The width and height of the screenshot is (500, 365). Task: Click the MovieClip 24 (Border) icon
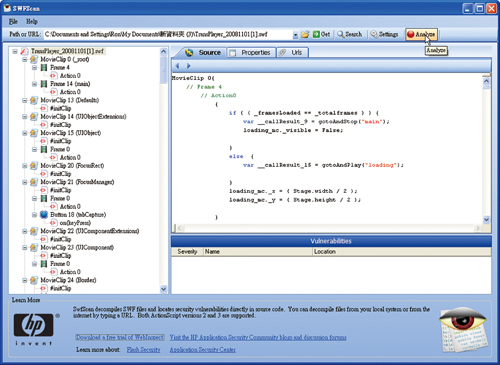click(34, 280)
